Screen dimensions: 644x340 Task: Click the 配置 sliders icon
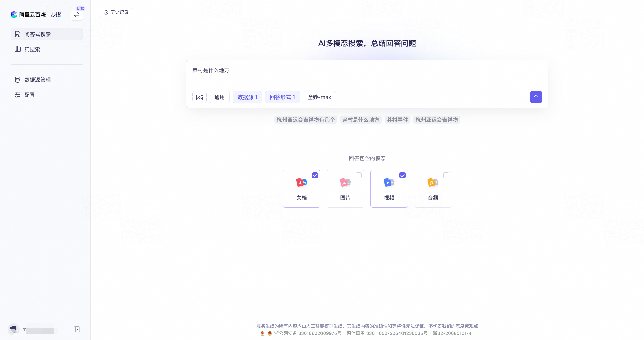point(18,95)
